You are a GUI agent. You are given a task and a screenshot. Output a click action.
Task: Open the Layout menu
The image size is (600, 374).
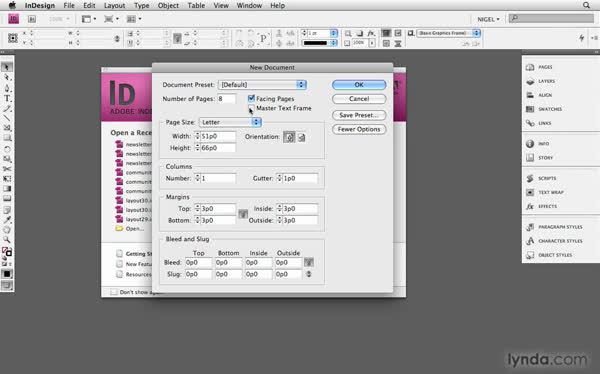click(114, 5)
